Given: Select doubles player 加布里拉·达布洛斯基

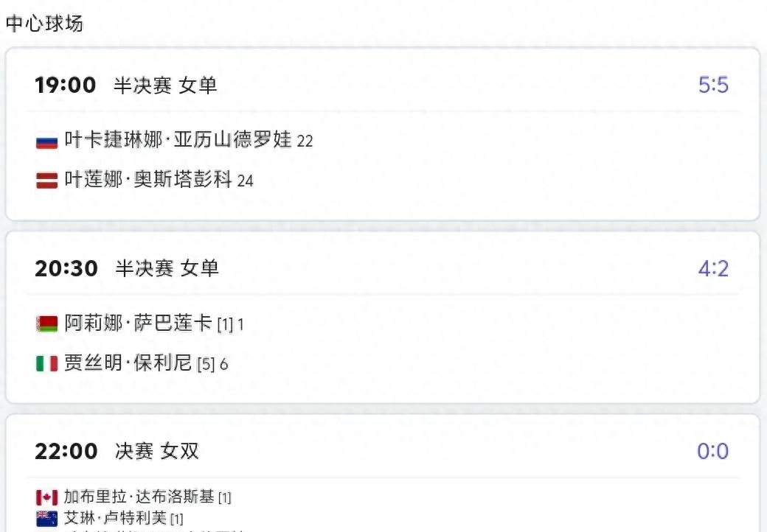Looking at the screenshot, I should point(139,497).
